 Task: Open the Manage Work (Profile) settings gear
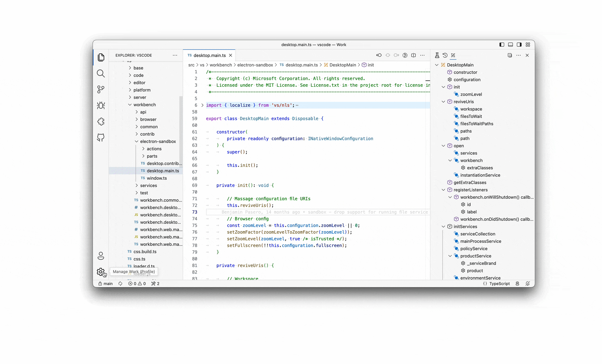101,272
